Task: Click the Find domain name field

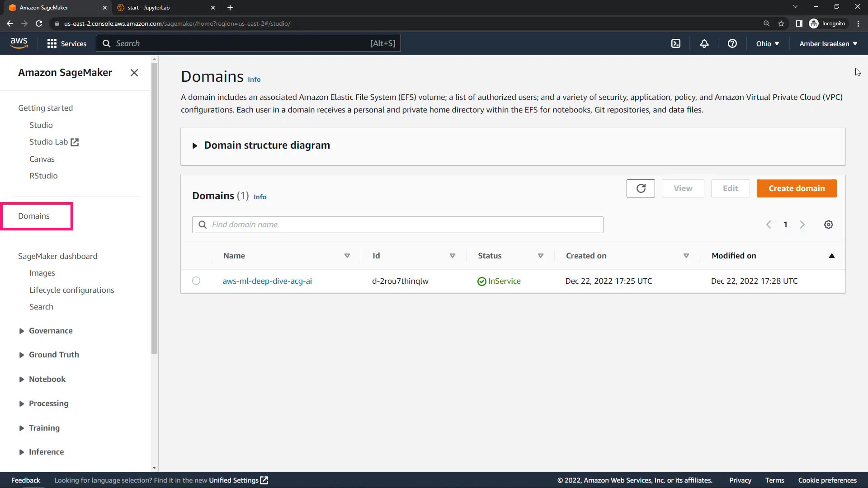Action: coord(398,225)
